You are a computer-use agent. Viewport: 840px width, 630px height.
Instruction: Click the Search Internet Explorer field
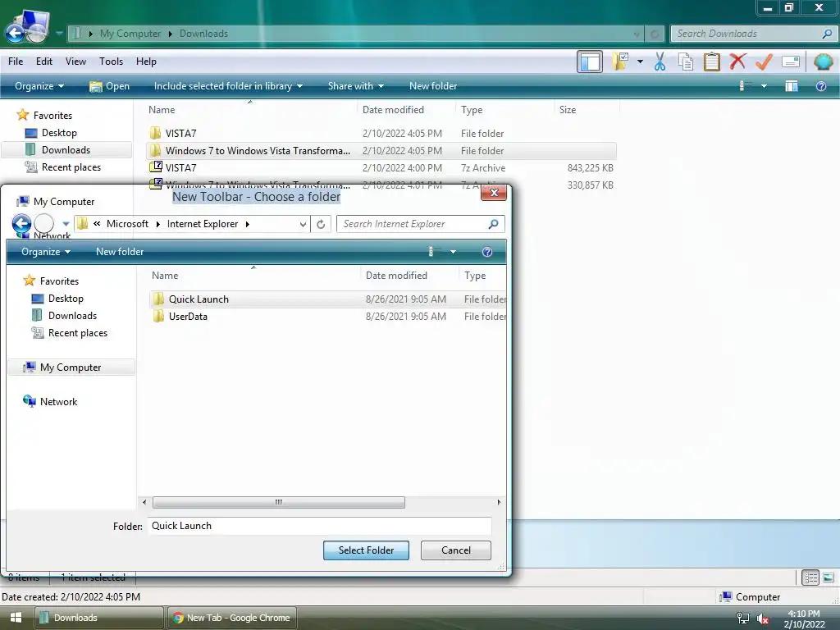pyautogui.click(x=421, y=224)
